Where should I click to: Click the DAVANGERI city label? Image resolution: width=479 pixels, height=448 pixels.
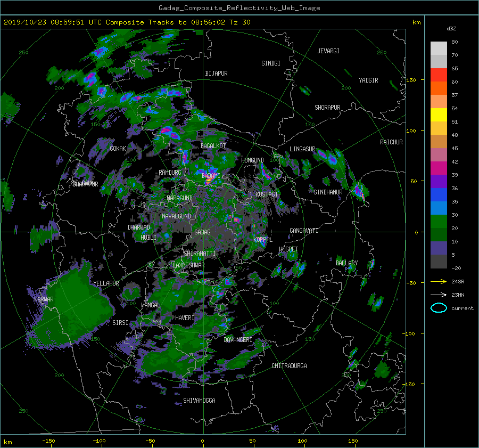point(238,340)
